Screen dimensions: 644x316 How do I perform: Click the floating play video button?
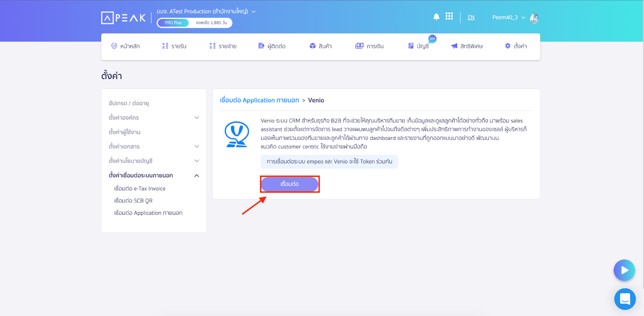coord(624,270)
